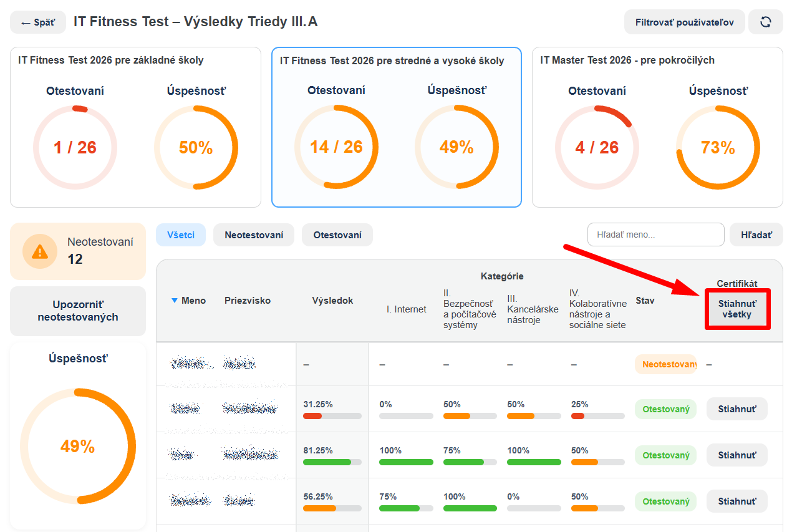Click Upozorniť neotestovaných button

(78, 311)
